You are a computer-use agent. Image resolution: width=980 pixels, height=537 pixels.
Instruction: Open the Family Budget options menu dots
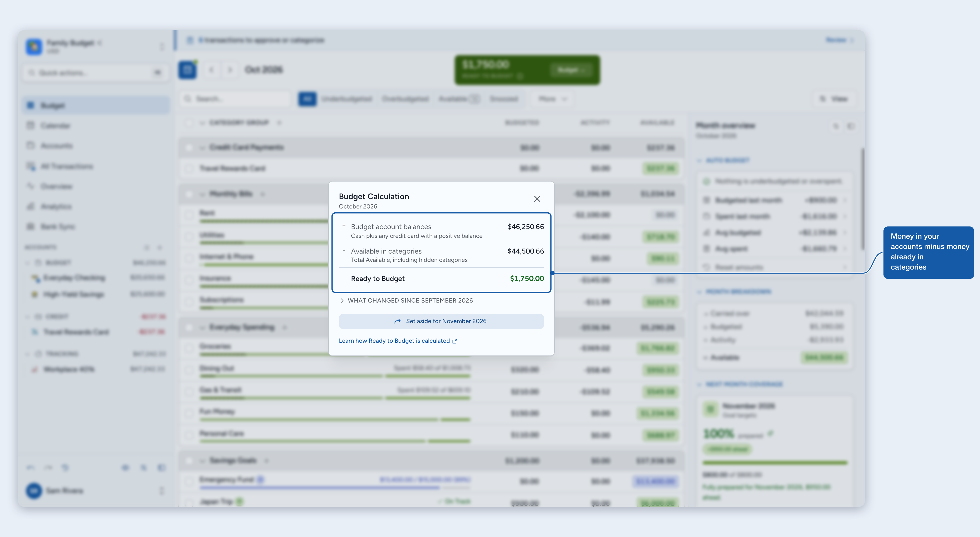point(162,47)
